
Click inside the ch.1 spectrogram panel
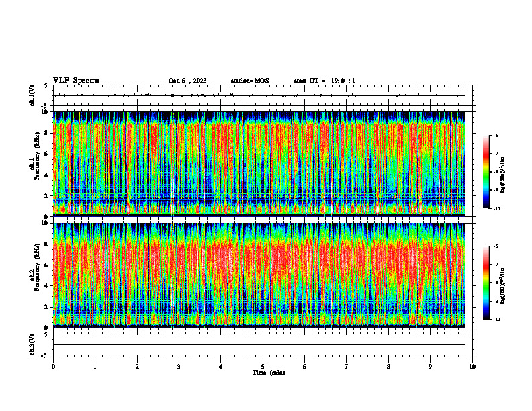pos(259,164)
